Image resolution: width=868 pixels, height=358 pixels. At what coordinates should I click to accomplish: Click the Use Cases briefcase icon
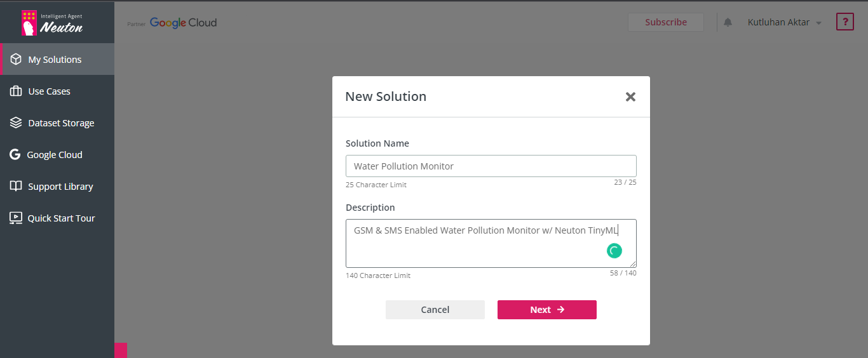click(16, 91)
